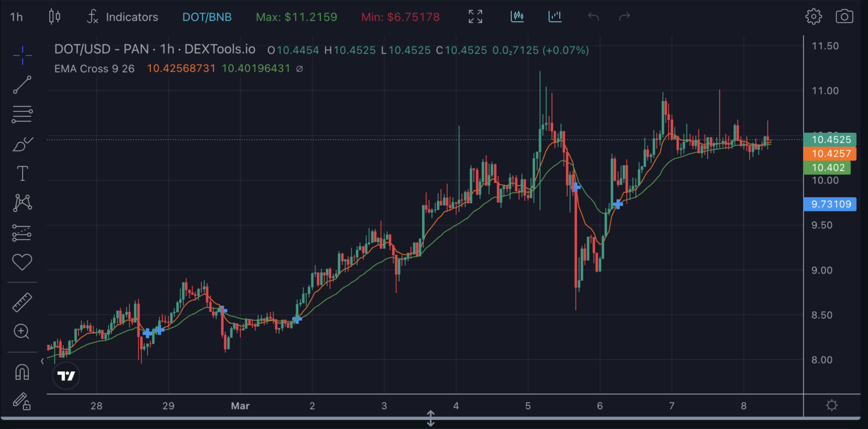Open the 1h timeframe selector
868x429 pixels.
16,16
